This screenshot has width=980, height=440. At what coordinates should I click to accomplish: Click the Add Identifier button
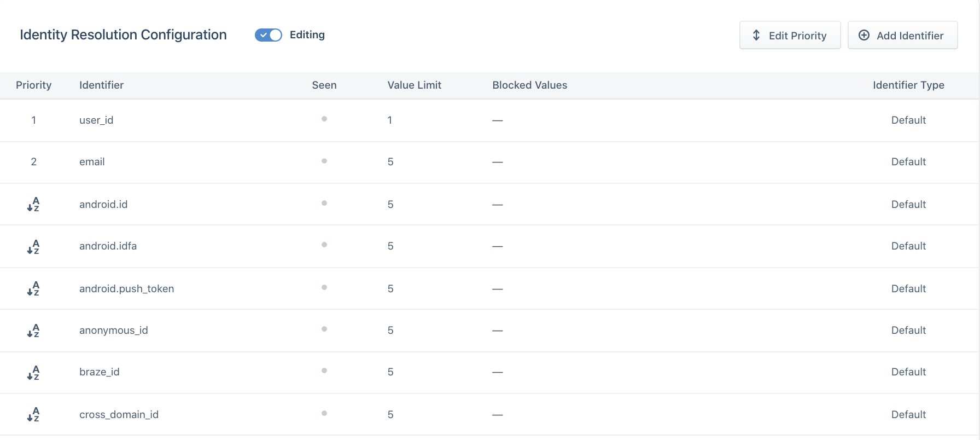coord(902,36)
